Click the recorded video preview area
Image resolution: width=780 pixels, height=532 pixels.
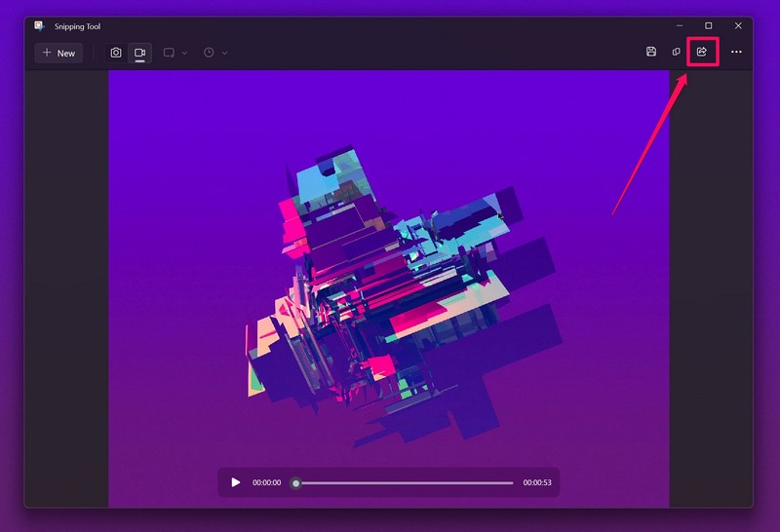coord(389,288)
